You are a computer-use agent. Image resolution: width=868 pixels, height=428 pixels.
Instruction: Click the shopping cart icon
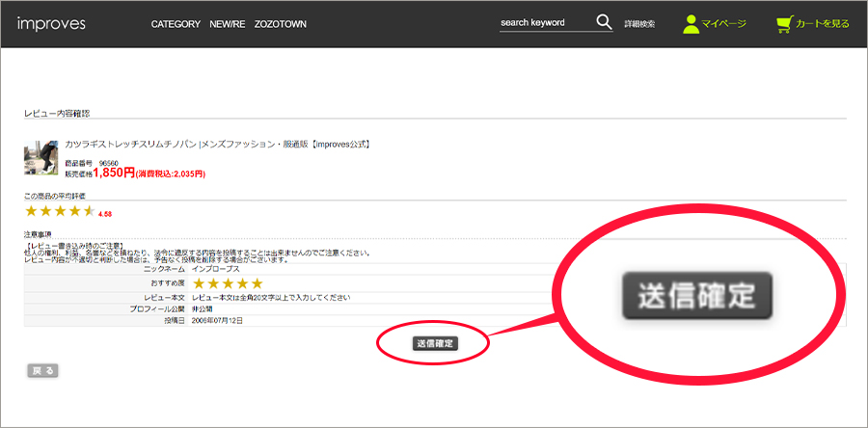(x=784, y=24)
